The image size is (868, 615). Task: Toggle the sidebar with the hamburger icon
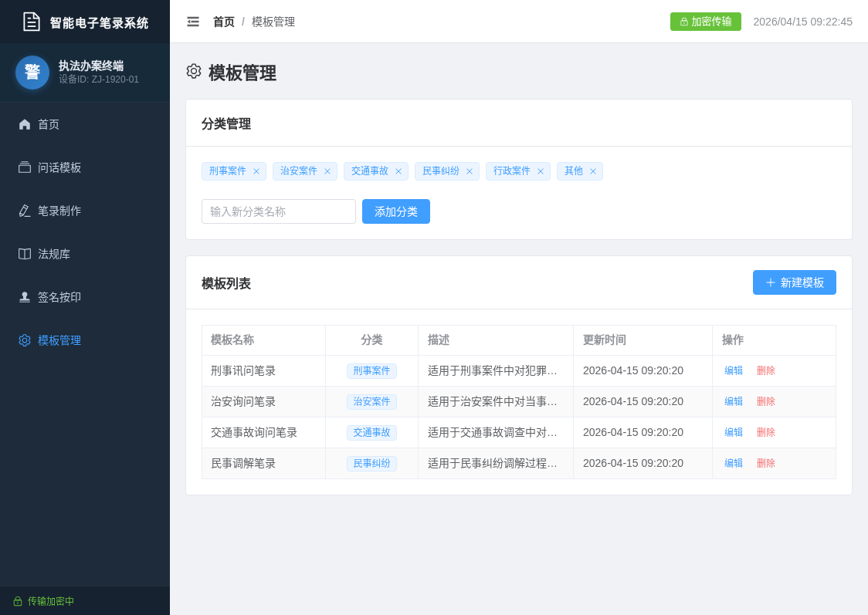pos(193,22)
